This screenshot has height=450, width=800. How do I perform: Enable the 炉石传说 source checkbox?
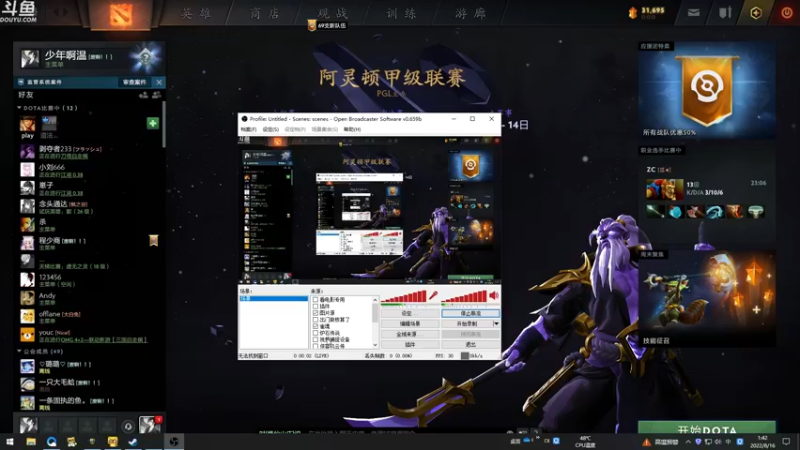pos(315,333)
